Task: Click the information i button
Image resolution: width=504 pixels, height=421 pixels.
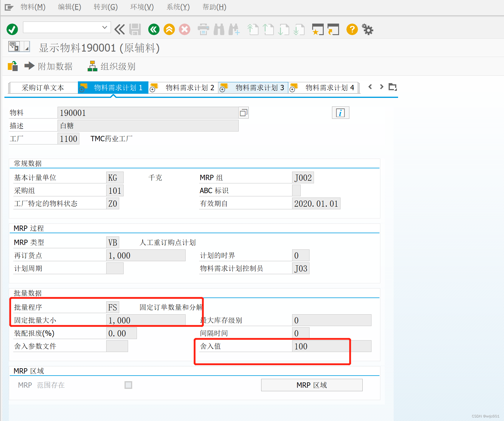Action: pos(341,113)
